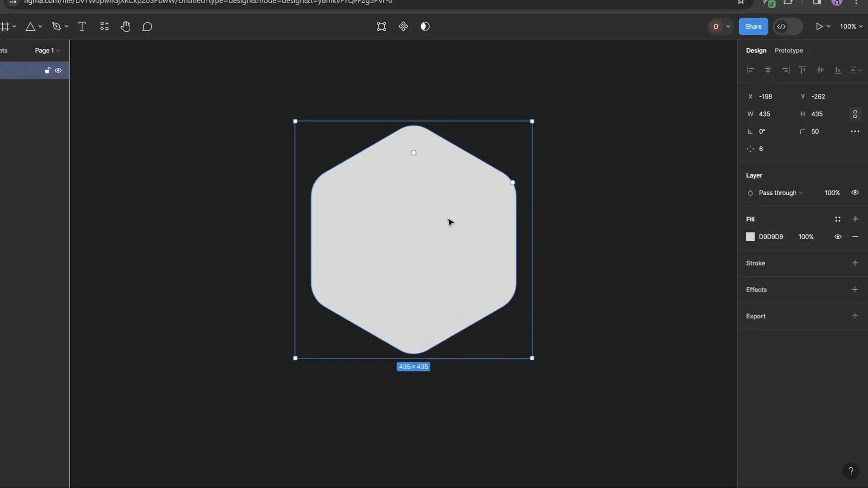Open the D9D9D9 fill color swatch
Screen dimensions: 868x488
pyautogui.click(x=750, y=237)
